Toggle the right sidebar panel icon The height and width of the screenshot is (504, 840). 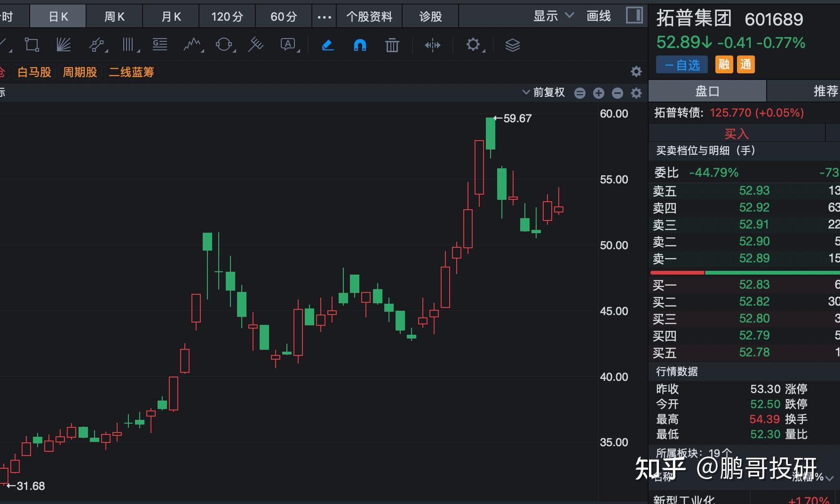pos(634,15)
